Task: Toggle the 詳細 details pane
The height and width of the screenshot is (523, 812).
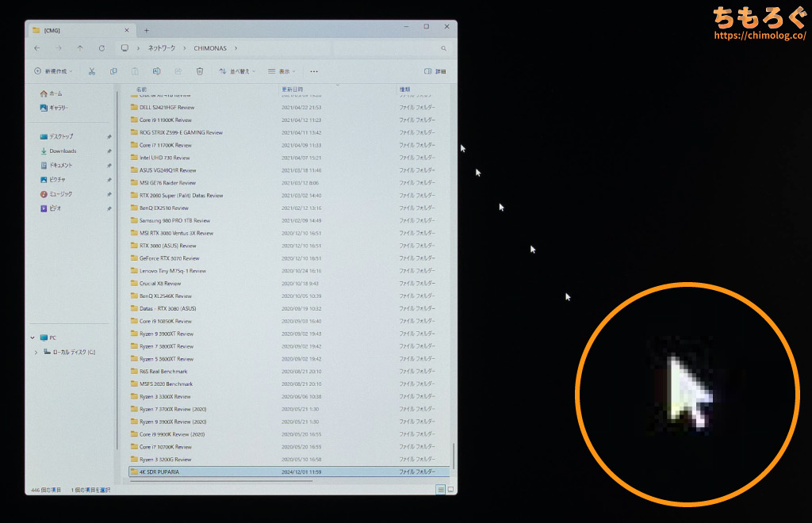Action: pyautogui.click(x=435, y=71)
